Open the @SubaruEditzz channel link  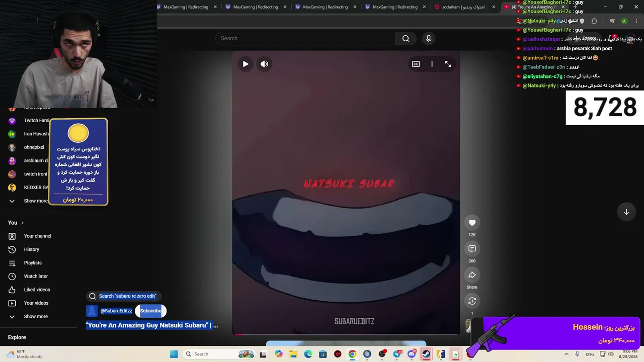click(x=116, y=311)
